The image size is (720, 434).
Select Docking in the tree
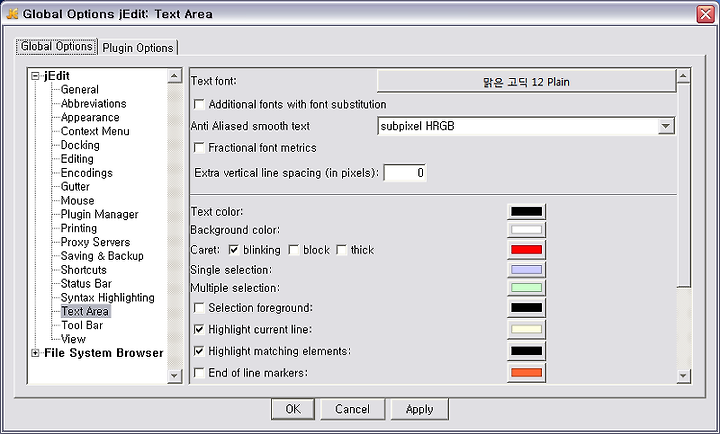(x=80, y=145)
